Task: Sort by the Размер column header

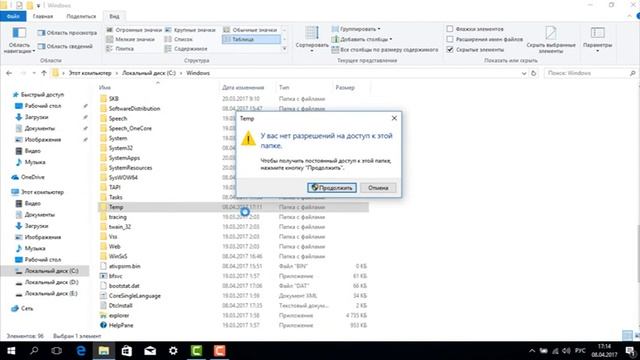Action: coord(345,87)
